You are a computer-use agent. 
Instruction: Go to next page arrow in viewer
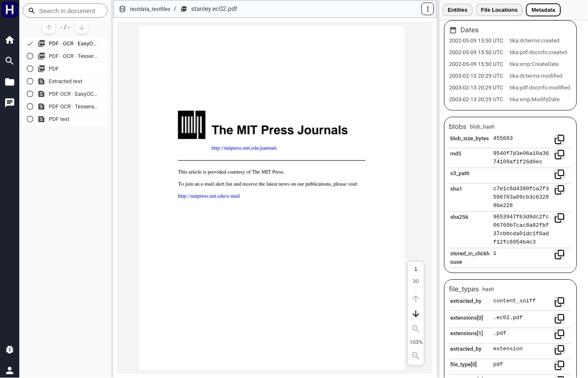(416, 314)
